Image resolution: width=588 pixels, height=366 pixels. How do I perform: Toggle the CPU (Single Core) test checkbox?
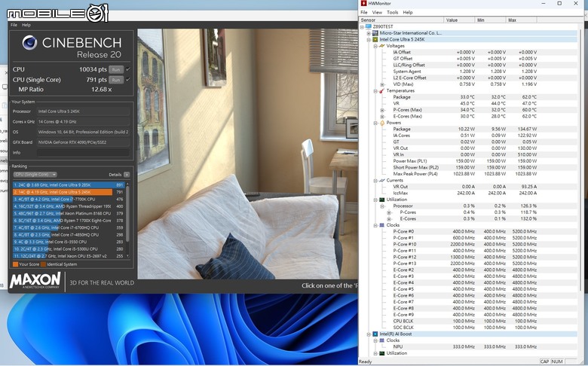[128, 80]
